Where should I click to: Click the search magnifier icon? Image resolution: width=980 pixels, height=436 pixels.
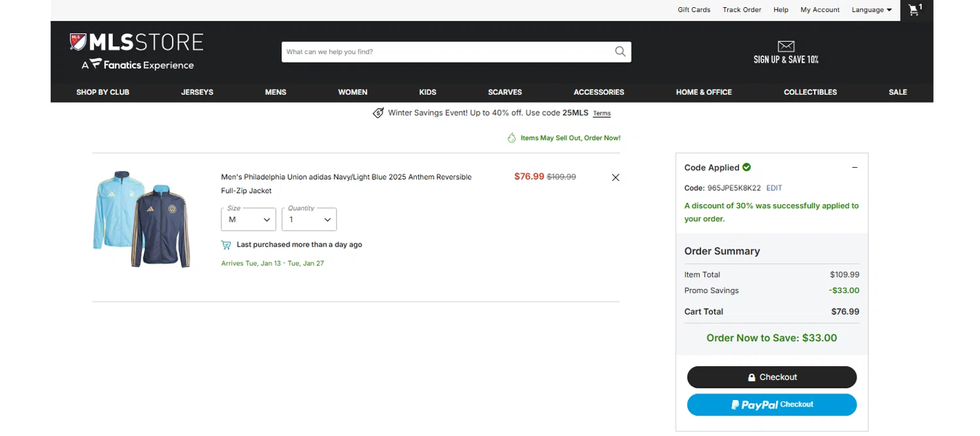620,52
